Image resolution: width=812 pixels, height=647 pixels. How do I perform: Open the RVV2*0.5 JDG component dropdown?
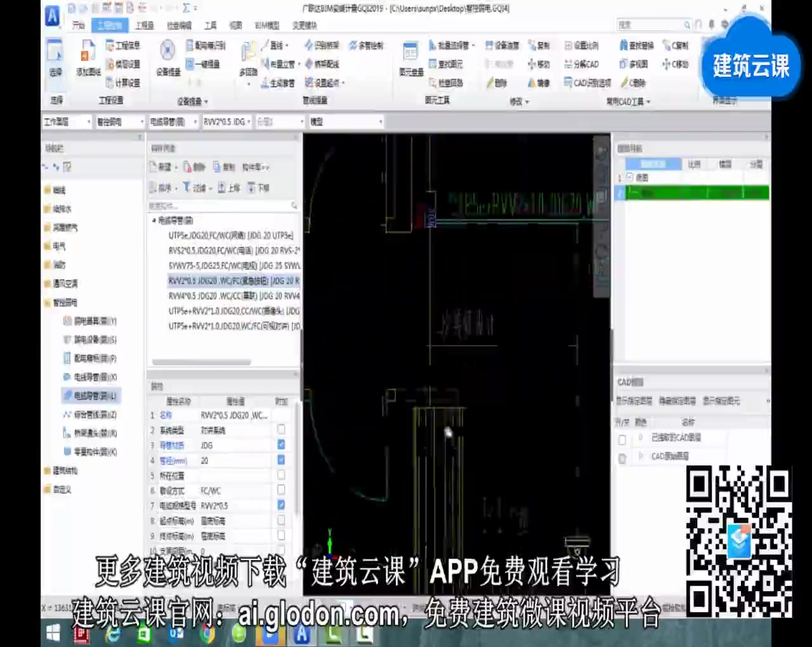click(x=226, y=121)
